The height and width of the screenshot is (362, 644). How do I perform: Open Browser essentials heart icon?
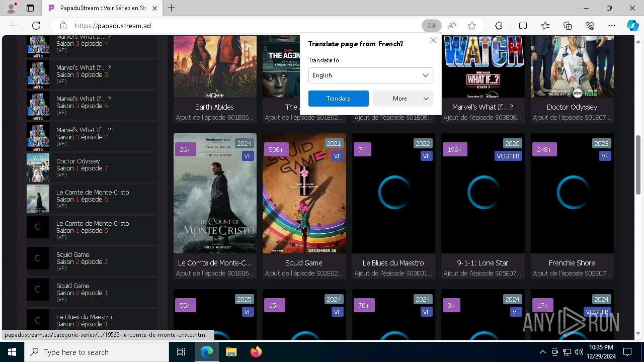click(590, 26)
